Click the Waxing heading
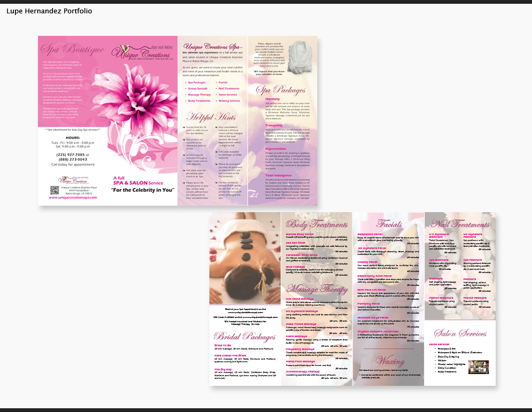The width and height of the screenshot is (532, 412). coord(390,361)
